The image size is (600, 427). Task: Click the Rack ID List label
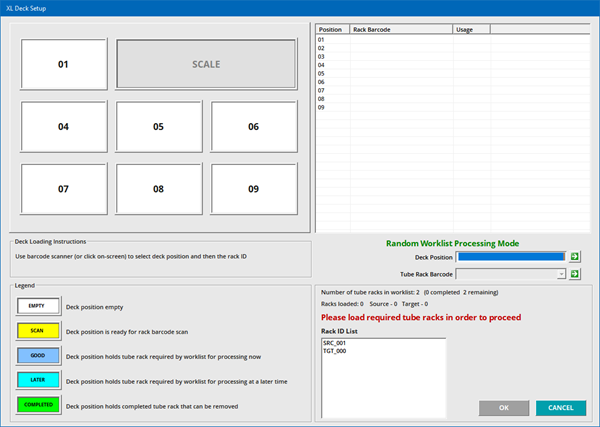tap(339, 331)
